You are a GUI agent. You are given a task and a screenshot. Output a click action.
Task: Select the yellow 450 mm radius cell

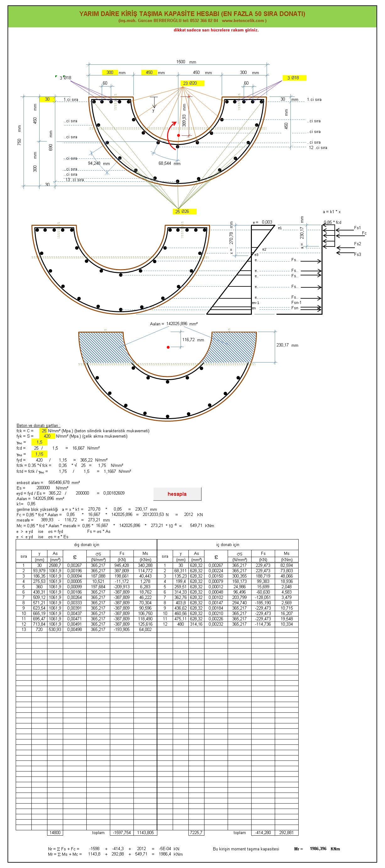point(149,72)
